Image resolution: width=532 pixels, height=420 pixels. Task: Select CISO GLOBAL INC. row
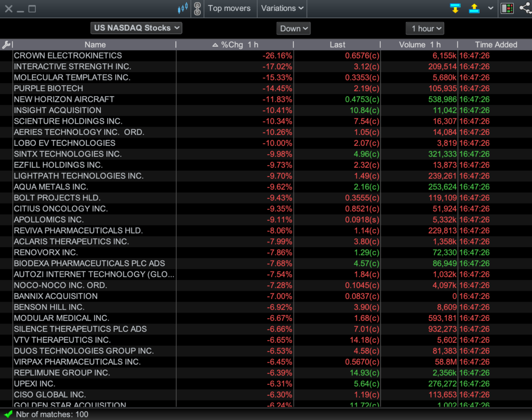pos(266,395)
